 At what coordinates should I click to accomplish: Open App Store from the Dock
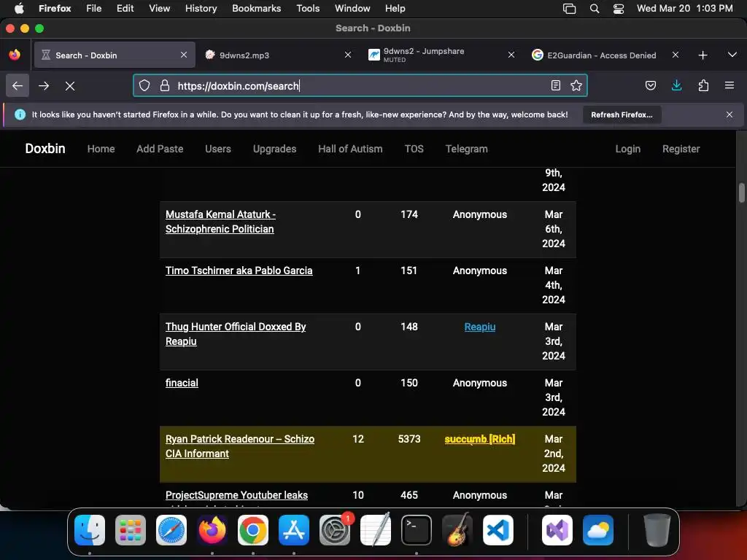294,530
